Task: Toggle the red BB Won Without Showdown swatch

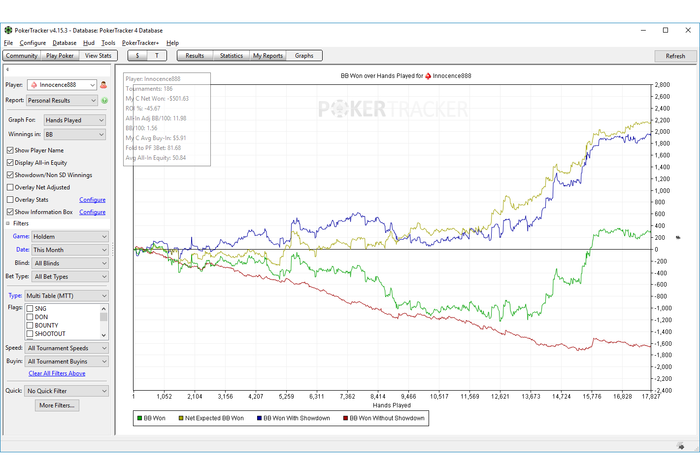Action: [x=345, y=418]
